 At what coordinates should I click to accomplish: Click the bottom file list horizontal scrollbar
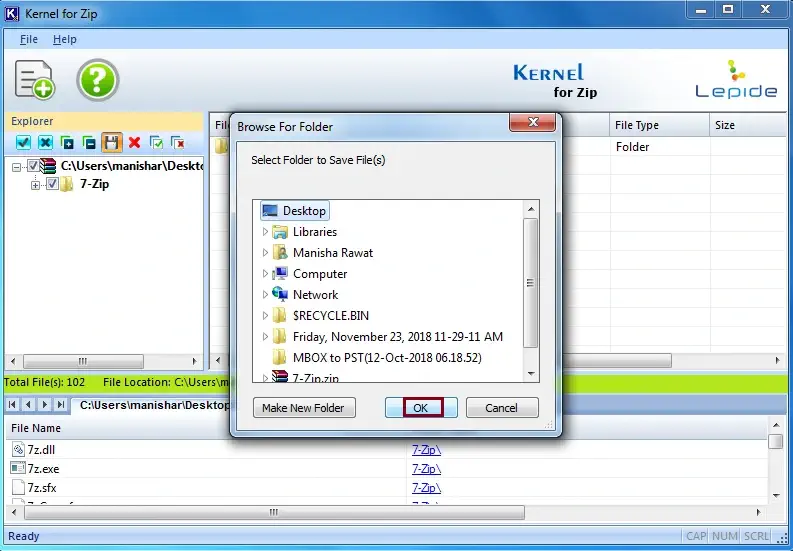click(x=274, y=513)
